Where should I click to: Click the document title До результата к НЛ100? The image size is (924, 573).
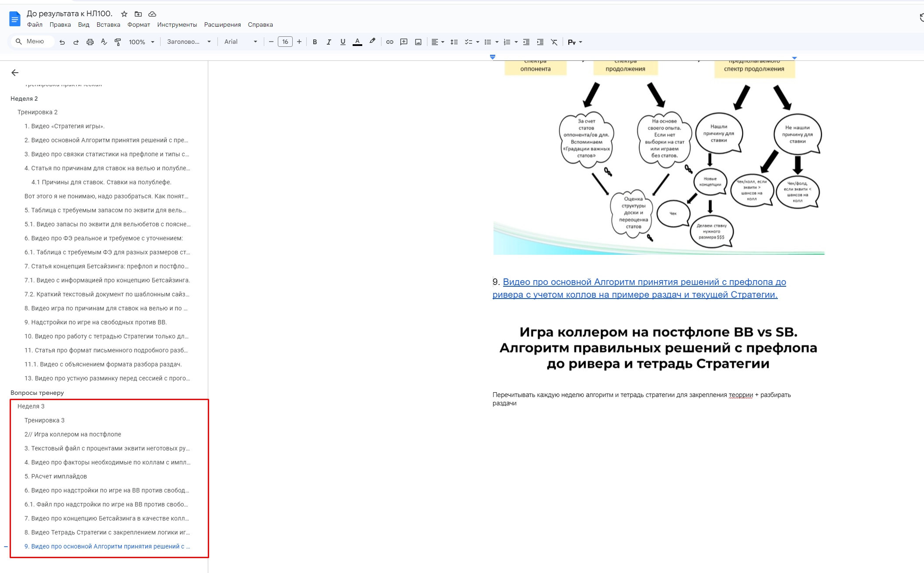(x=70, y=14)
